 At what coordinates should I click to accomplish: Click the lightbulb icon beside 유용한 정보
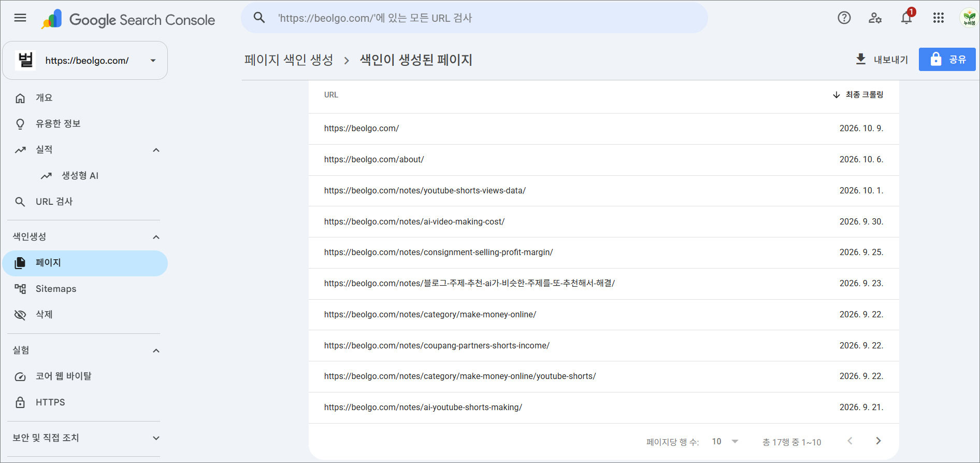point(20,124)
